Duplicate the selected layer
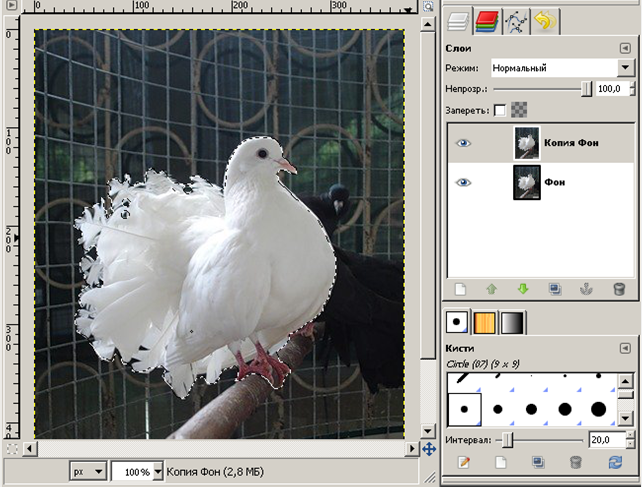The height and width of the screenshot is (487, 642). click(555, 290)
